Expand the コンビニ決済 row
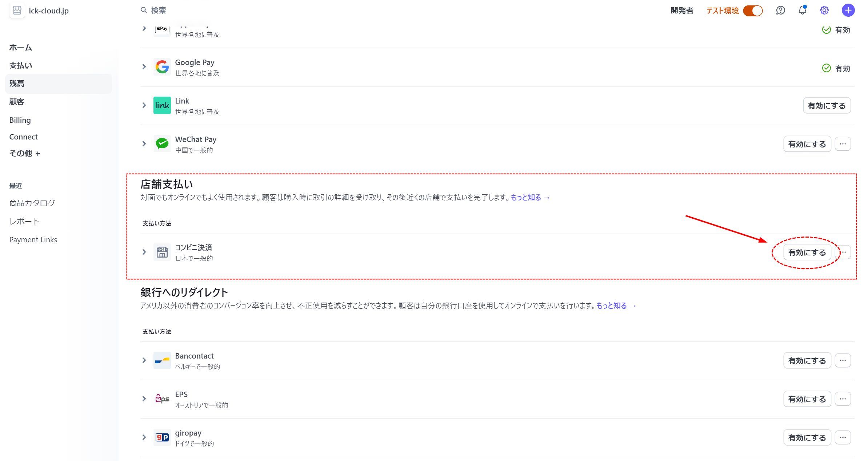 (144, 252)
